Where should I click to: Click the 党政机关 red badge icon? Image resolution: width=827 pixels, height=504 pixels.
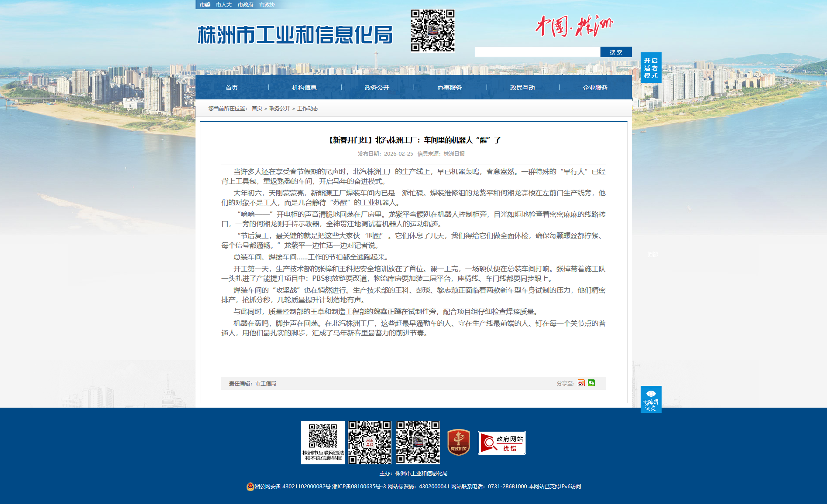(459, 442)
